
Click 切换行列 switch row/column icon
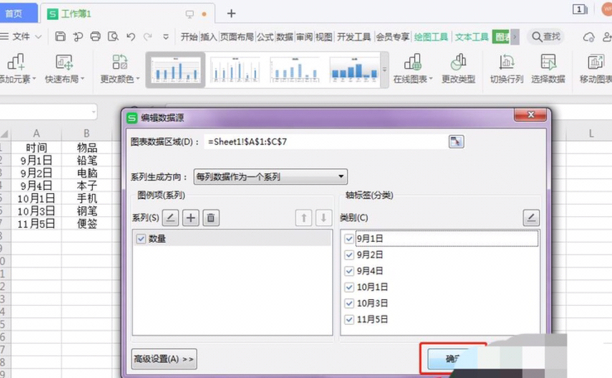507,69
